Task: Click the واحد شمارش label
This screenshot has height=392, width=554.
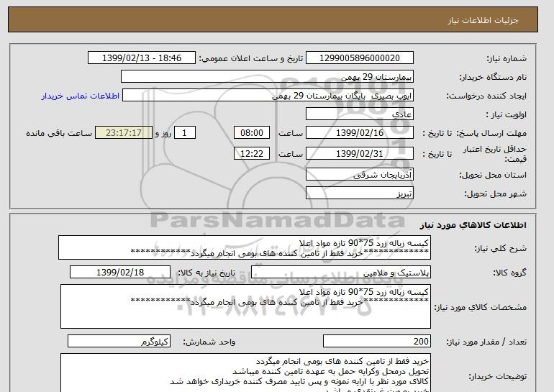Action: coord(209,342)
